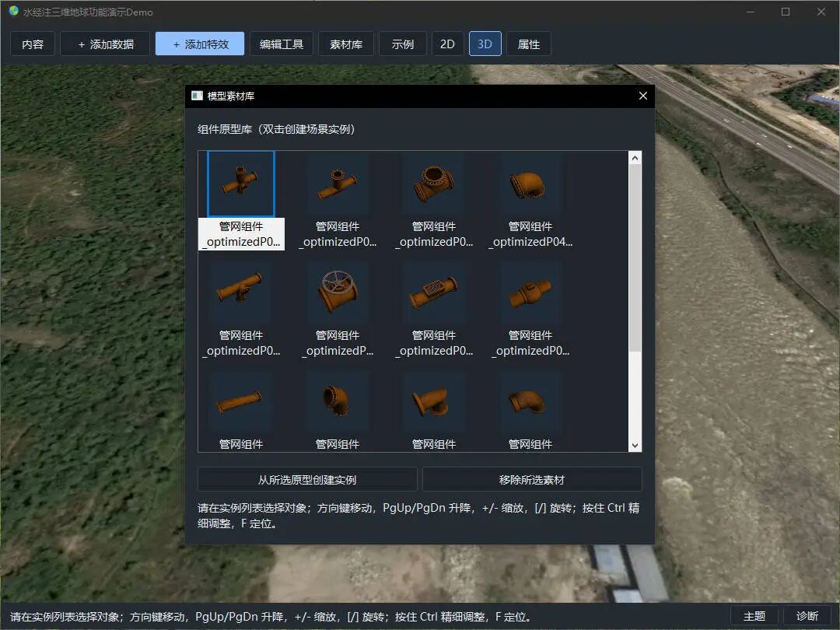Select the handwheel gate valve thumbnail
This screenshot has height=630, width=840.
(338, 292)
